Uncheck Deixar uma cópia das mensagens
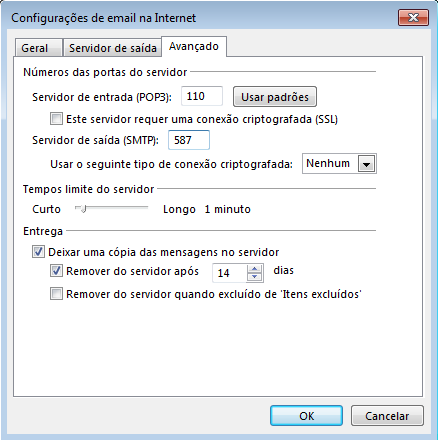Viewport: 438px width, 440px height. tap(38, 252)
